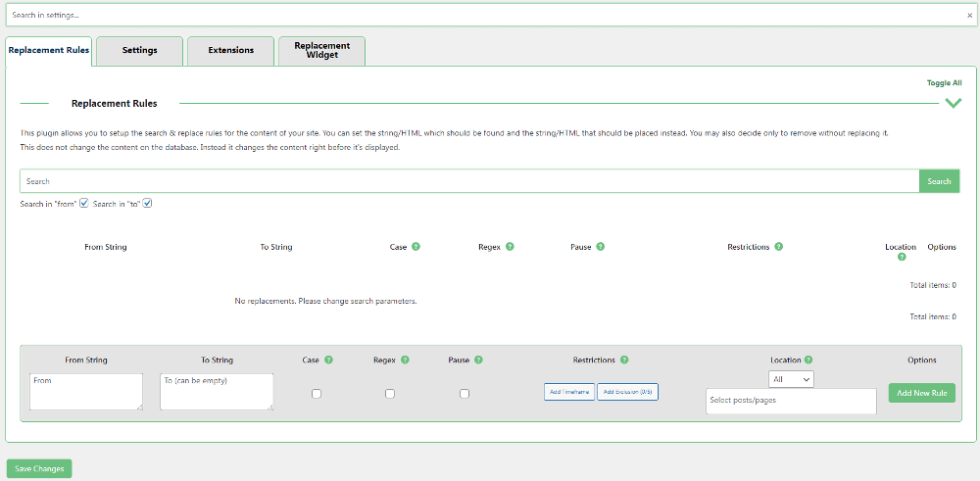Tick the Case checkbox for new rule

(316, 394)
